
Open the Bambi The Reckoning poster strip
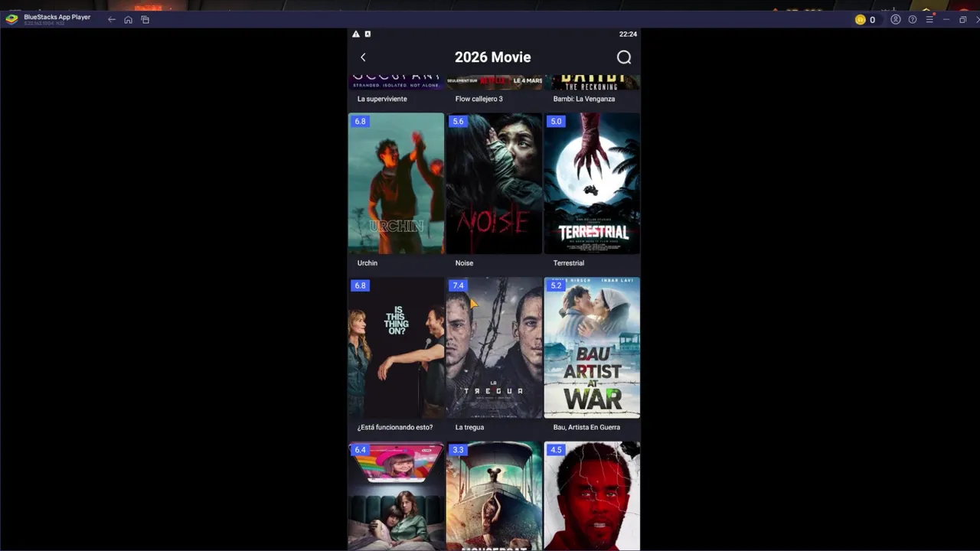click(592, 82)
